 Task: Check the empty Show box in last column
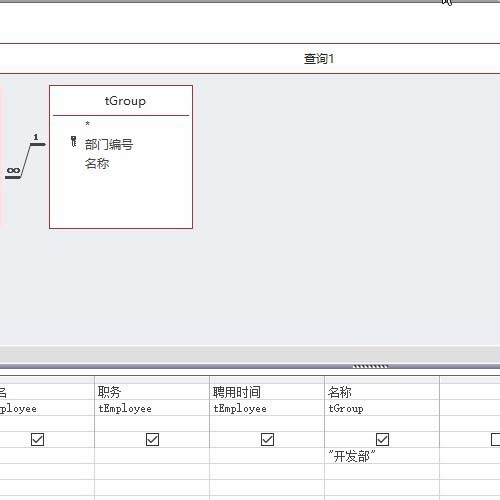496,439
